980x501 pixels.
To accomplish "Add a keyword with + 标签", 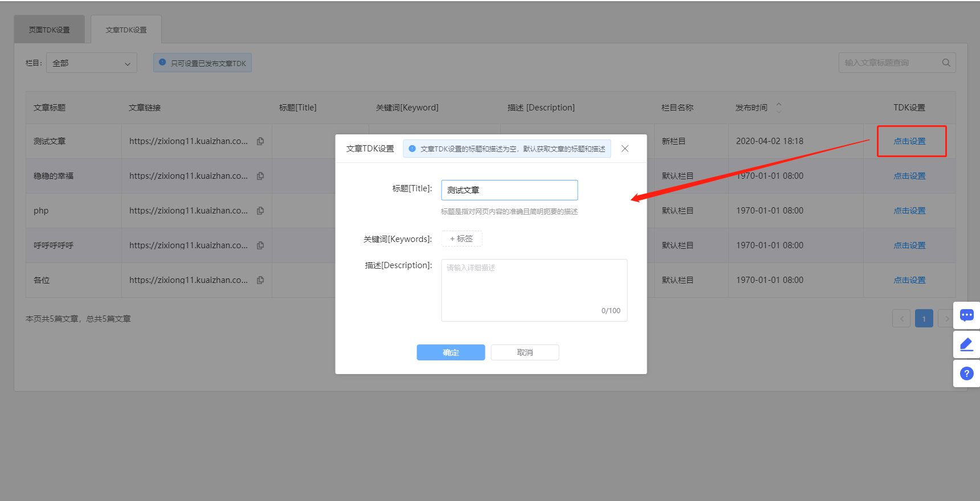I will click(462, 239).
